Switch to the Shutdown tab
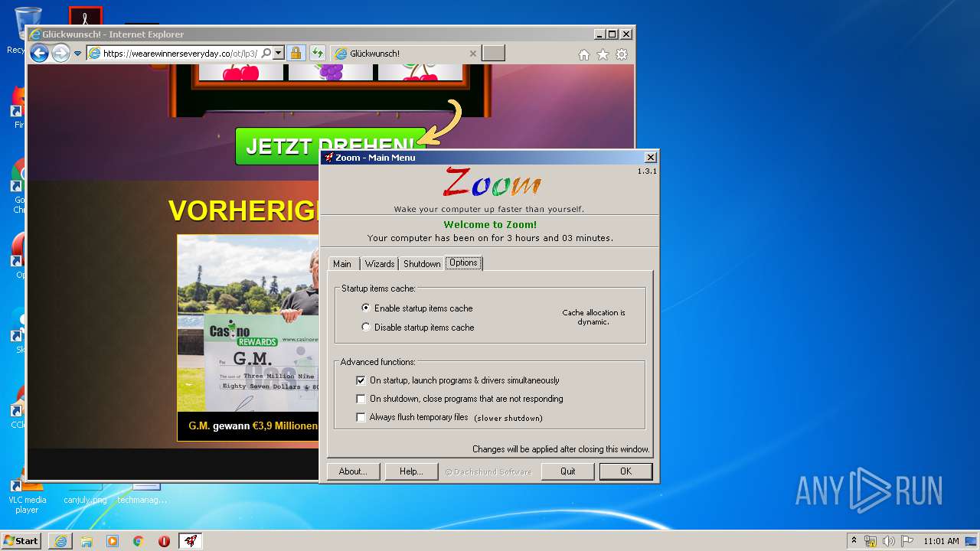The height and width of the screenshot is (551, 980). 422,263
